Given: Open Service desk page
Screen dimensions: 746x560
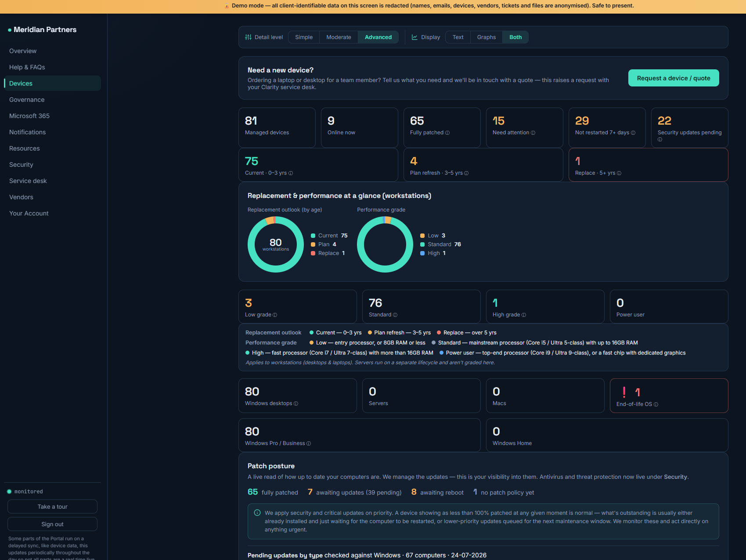Looking at the screenshot, I should [52, 181].
